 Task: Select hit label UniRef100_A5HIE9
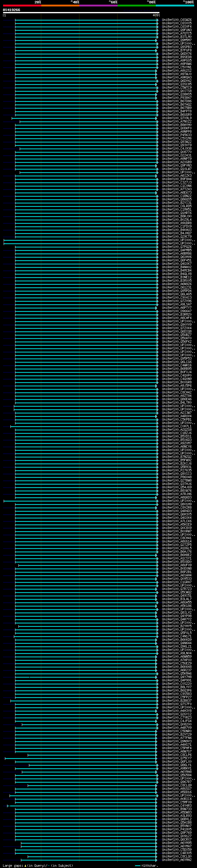coord(177,525)
